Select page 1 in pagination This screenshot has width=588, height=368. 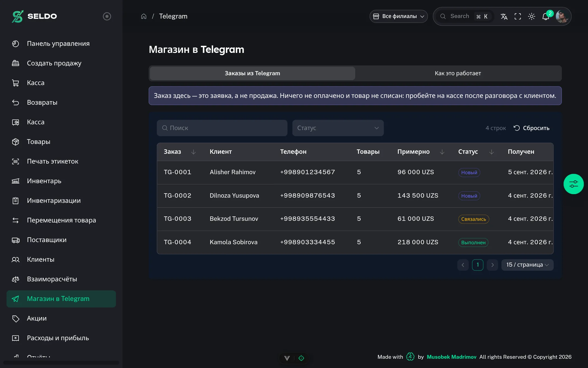coord(478,265)
